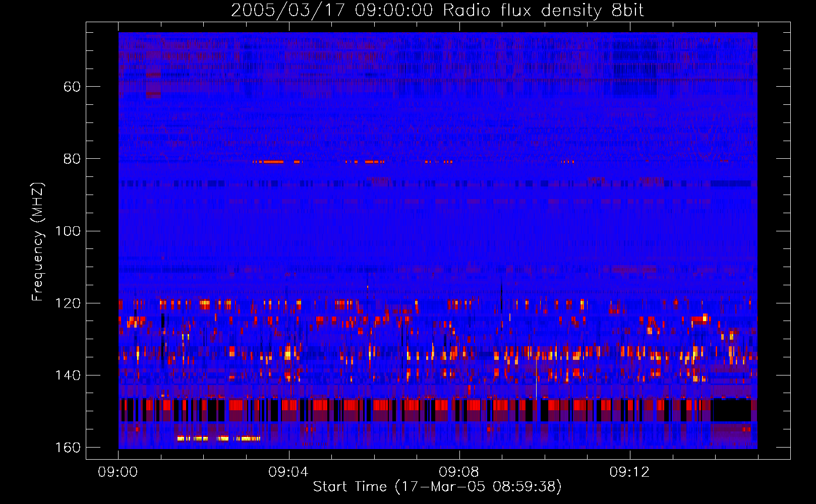Click the '09:12' time tick label
Screen dimensions: 816x504
629,472
